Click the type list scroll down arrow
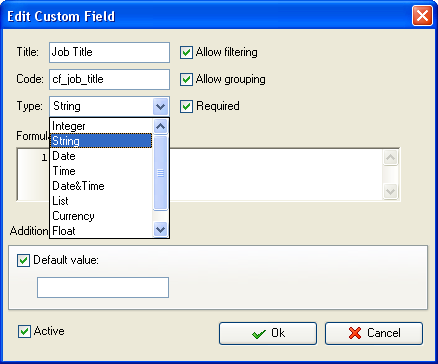Viewport: 438px width, 364px height. pyautogui.click(x=161, y=230)
